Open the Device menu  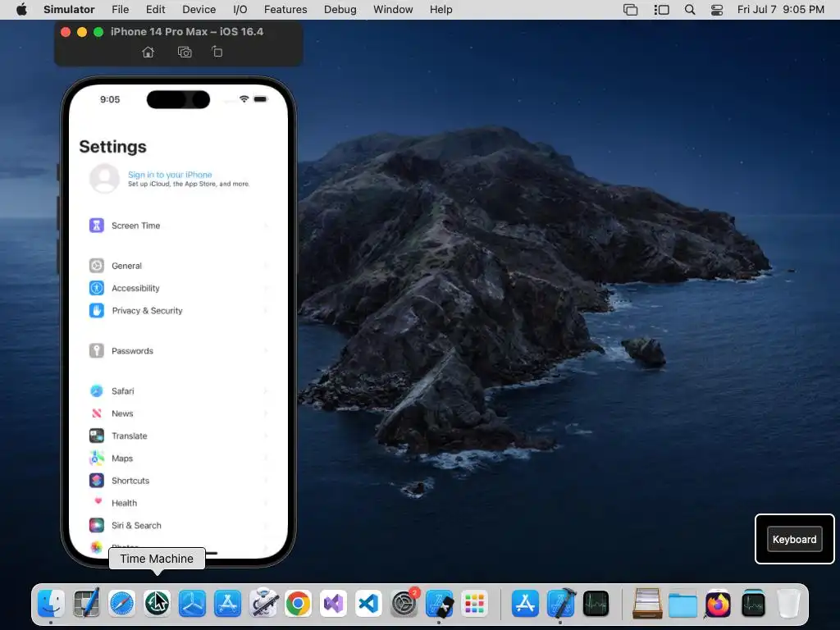pos(199,10)
